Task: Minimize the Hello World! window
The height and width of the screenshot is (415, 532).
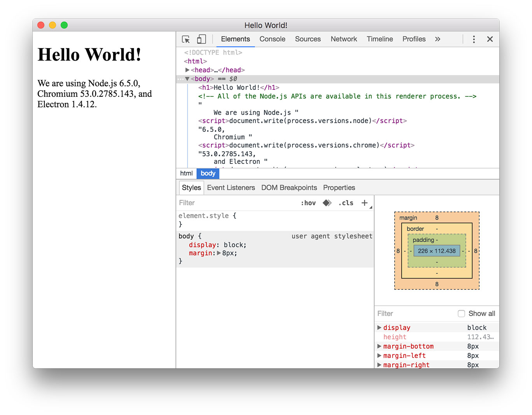Action: [x=52, y=25]
